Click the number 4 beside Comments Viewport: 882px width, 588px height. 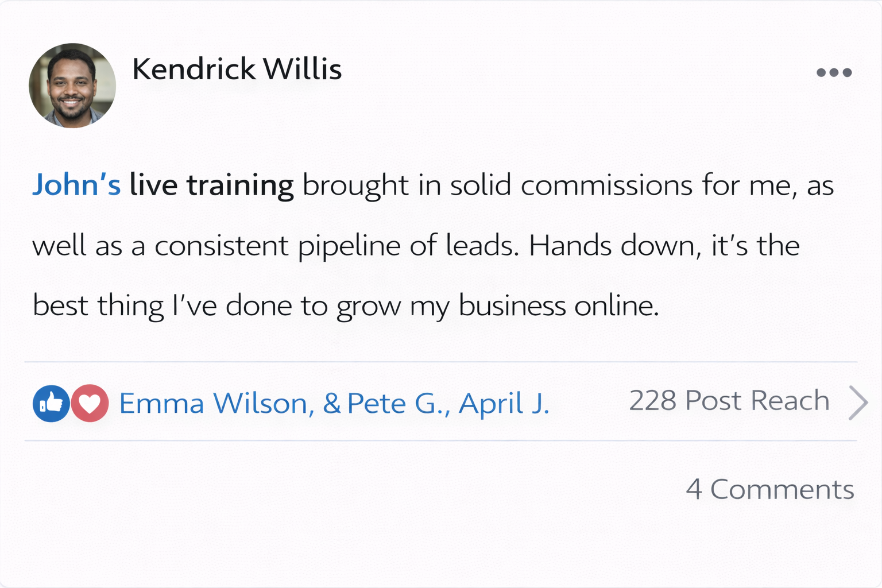point(694,490)
